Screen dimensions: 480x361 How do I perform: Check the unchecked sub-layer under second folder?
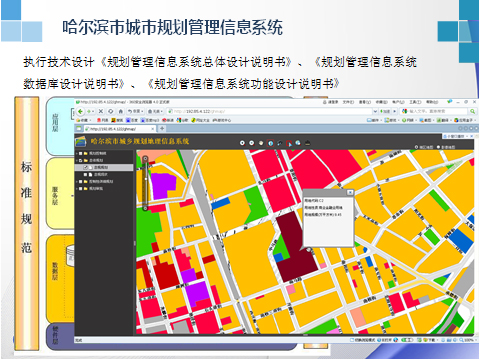pyautogui.click(x=86, y=174)
